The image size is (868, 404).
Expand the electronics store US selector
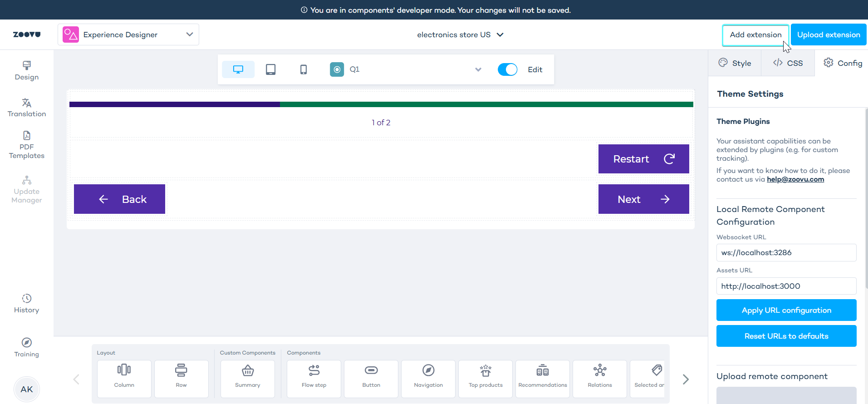pyautogui.click(x=460, y=34)
